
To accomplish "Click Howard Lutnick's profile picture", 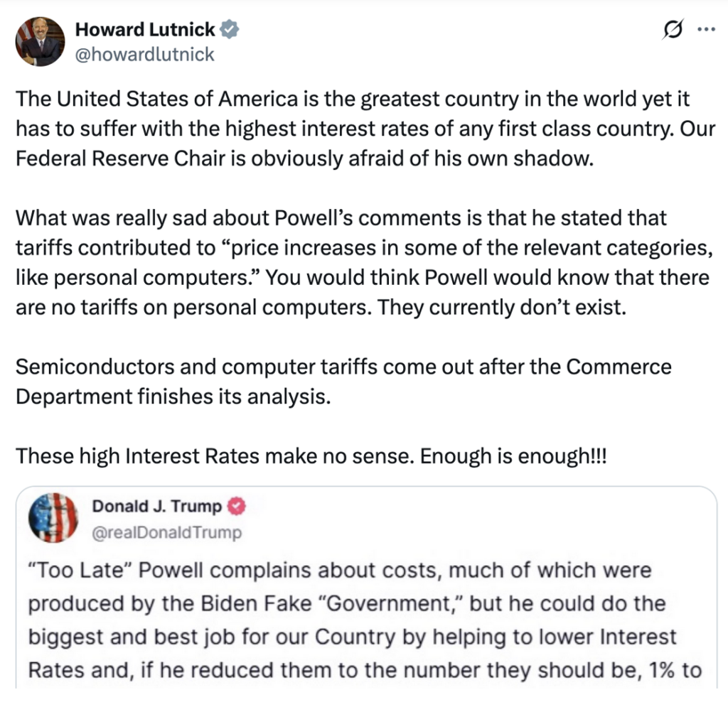I will click(x=39, y=42).
